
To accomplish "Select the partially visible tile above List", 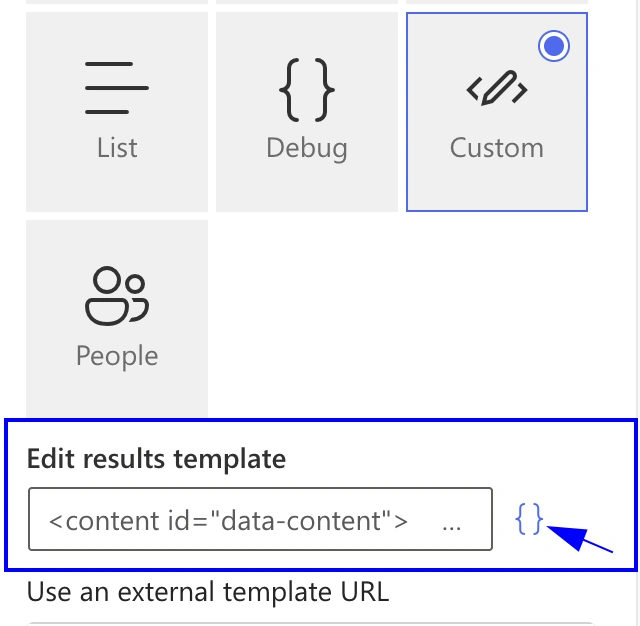I will (x=117, y=2).
